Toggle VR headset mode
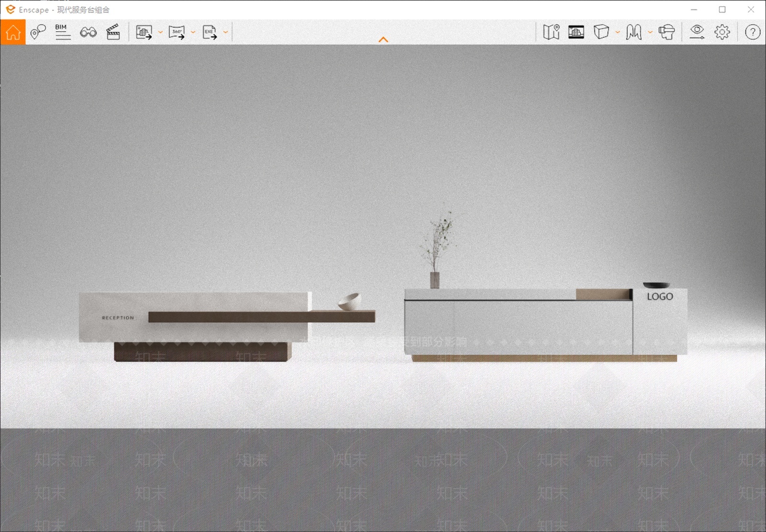 666,32
